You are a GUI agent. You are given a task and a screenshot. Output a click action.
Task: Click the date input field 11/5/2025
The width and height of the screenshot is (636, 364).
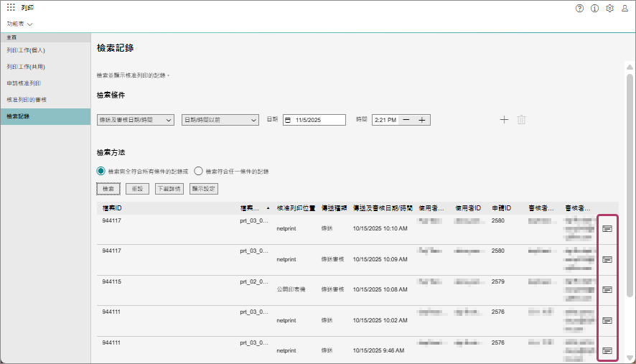click(314, 120)
